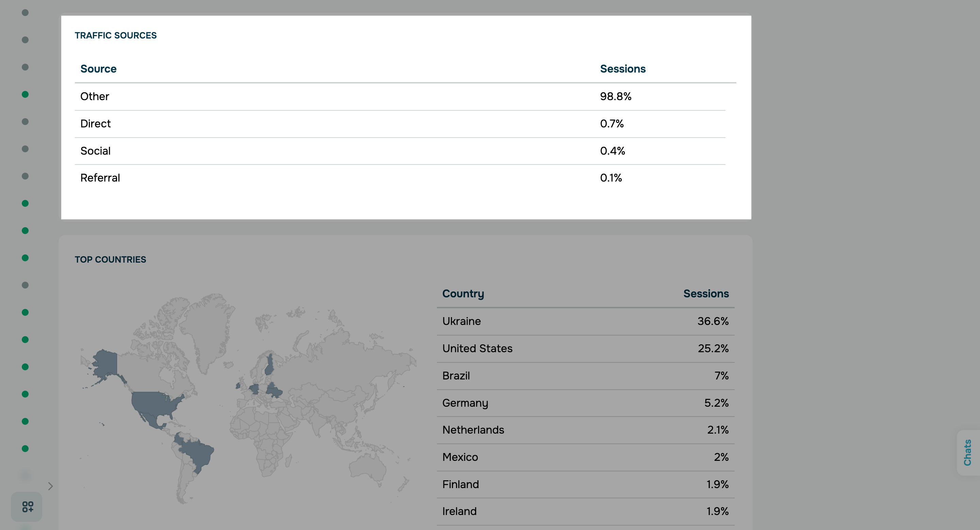
Task: Expand the collapsed left sidebar
Action: coord(50,486)
